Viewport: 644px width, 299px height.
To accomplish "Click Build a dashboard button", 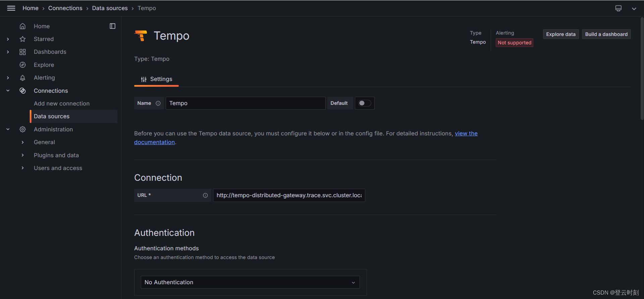I will pos(606,34).
